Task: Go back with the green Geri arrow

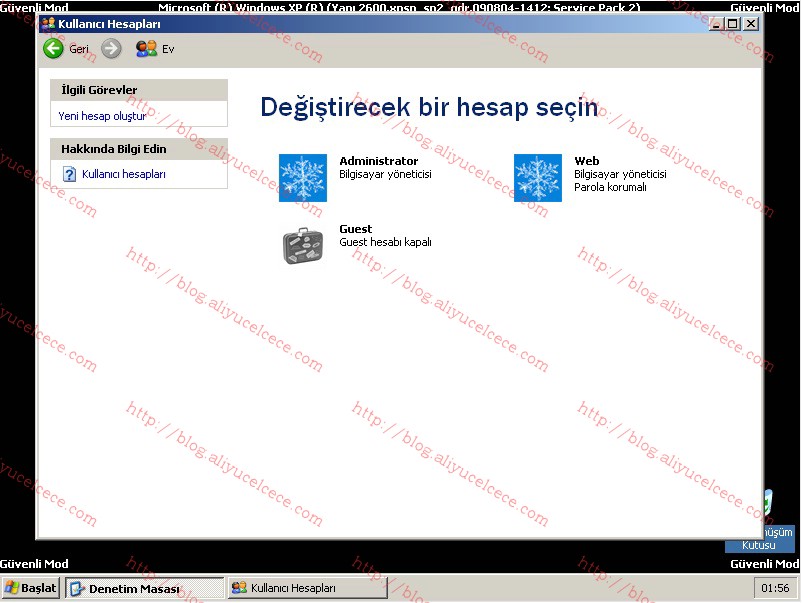Action: (x=53, y=49)
